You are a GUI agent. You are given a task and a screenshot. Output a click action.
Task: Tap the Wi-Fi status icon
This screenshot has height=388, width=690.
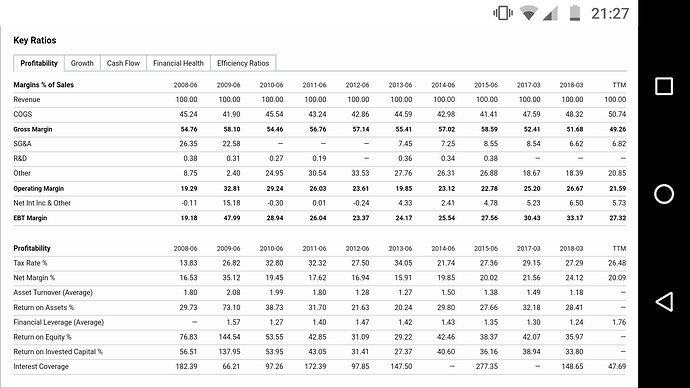[529, 13]
